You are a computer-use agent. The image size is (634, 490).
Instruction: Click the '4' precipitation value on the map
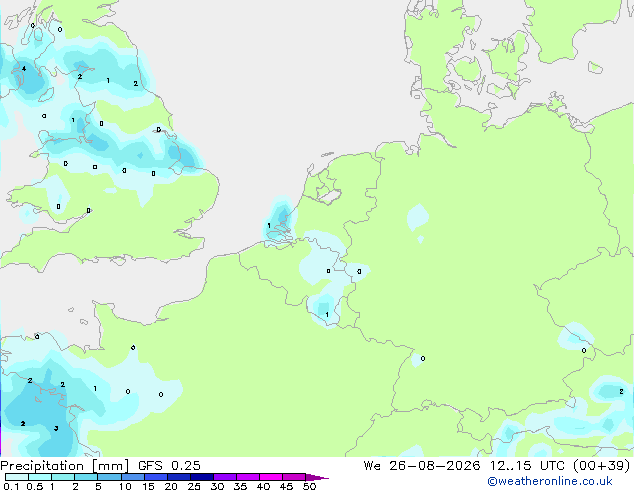24,68
